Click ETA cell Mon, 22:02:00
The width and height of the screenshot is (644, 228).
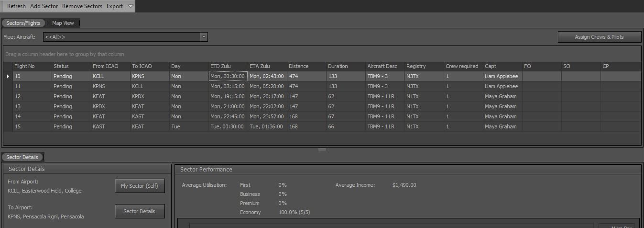point(267,106)
